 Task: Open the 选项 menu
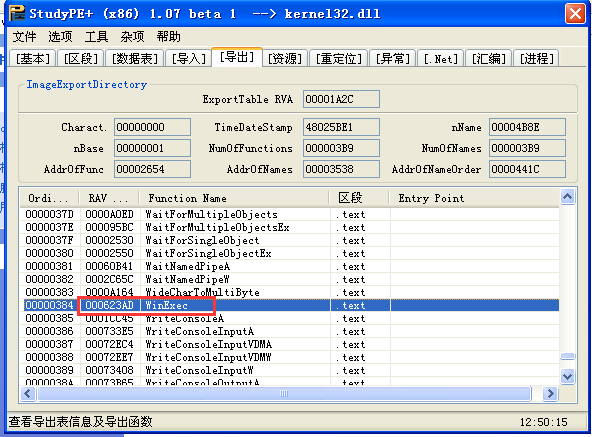[x=60, y=37]
